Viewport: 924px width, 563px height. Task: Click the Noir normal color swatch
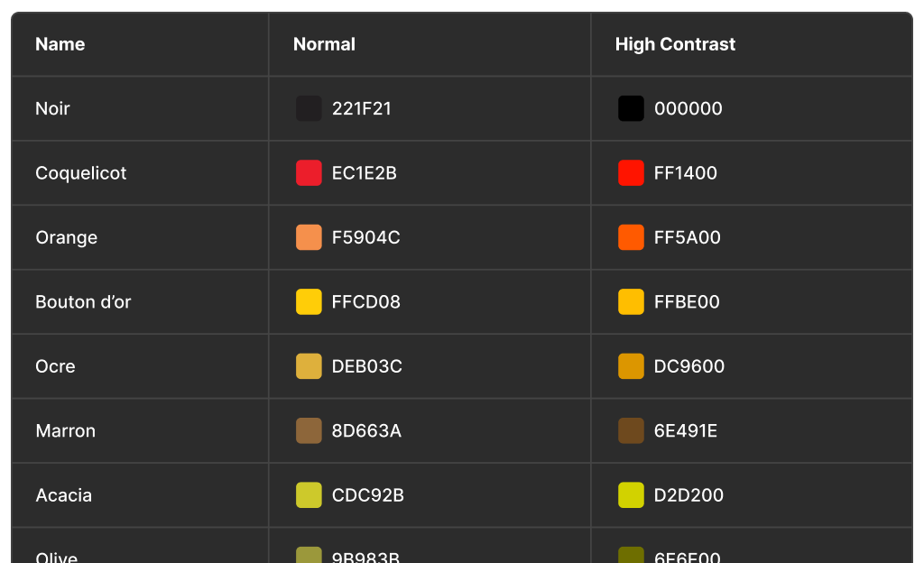[x=309, y=108]
